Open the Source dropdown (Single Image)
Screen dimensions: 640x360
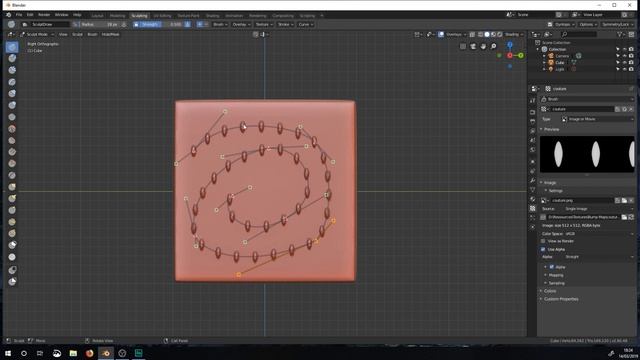598,209
